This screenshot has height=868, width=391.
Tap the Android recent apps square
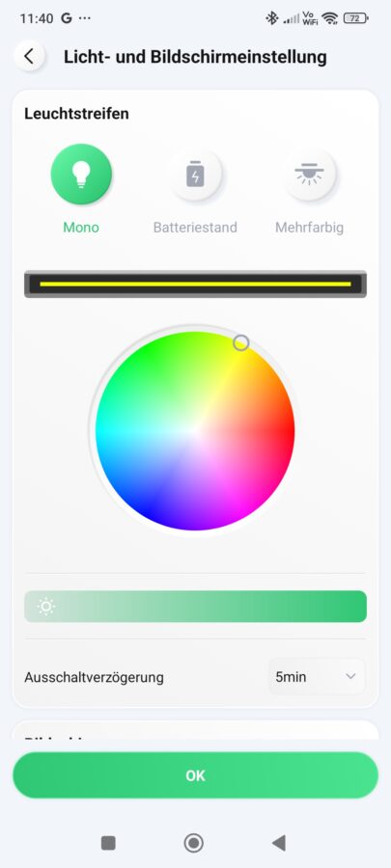[x=108, y=843]
